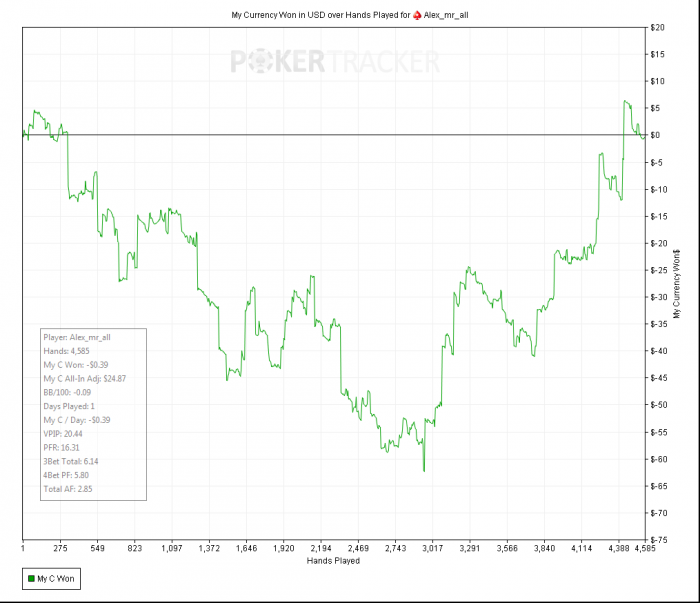
Task: Select the Days Played: 1 line
Action: (69, 406)
